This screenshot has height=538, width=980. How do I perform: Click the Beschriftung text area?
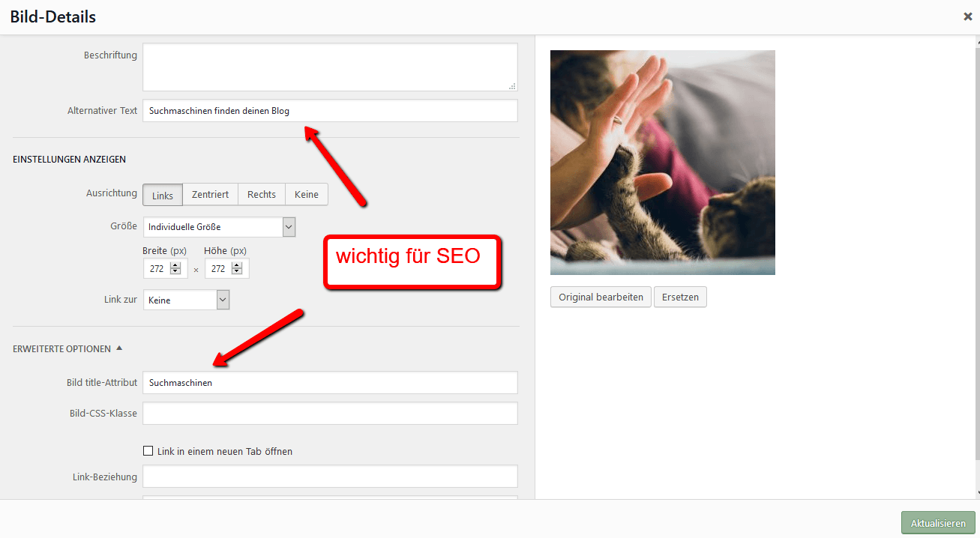pyautogui.click(x=330, y=67)
